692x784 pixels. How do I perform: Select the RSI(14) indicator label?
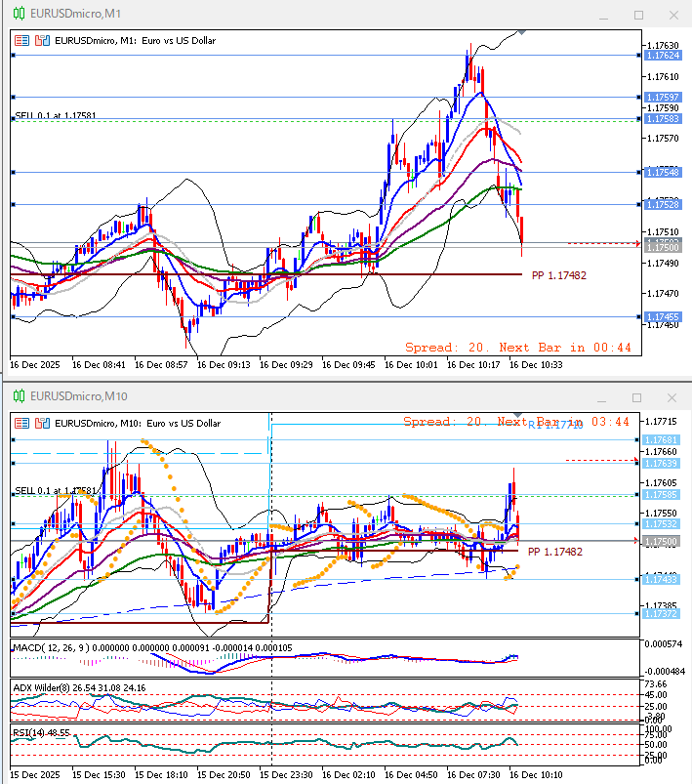click(x=29, y=731)
